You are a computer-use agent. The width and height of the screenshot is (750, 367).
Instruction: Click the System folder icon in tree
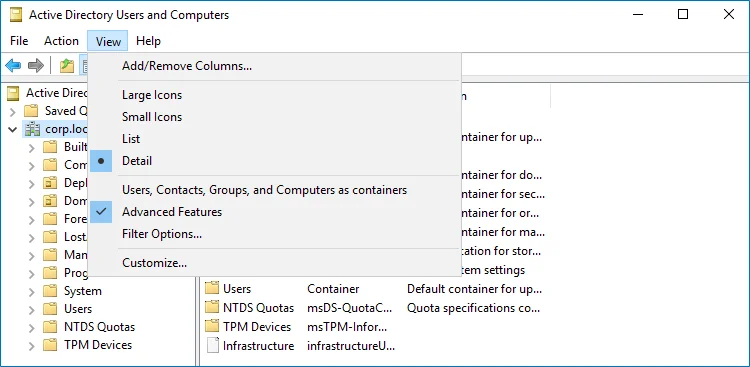pyautogui.click(x=50, y=291)
